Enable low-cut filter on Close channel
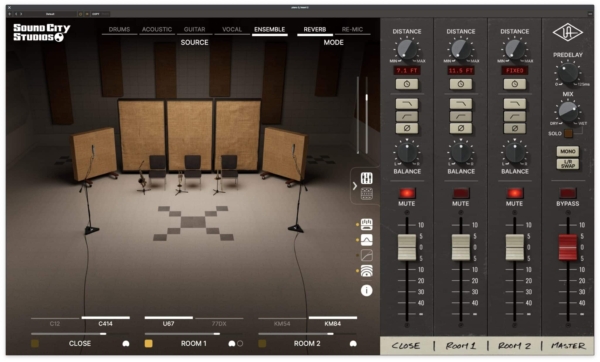 coord(407,116)
